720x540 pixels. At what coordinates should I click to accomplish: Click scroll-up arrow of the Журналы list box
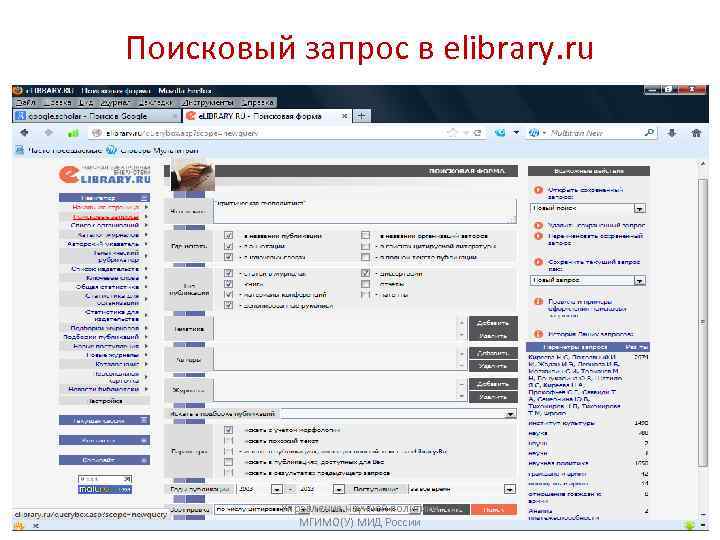click(461, 384)
